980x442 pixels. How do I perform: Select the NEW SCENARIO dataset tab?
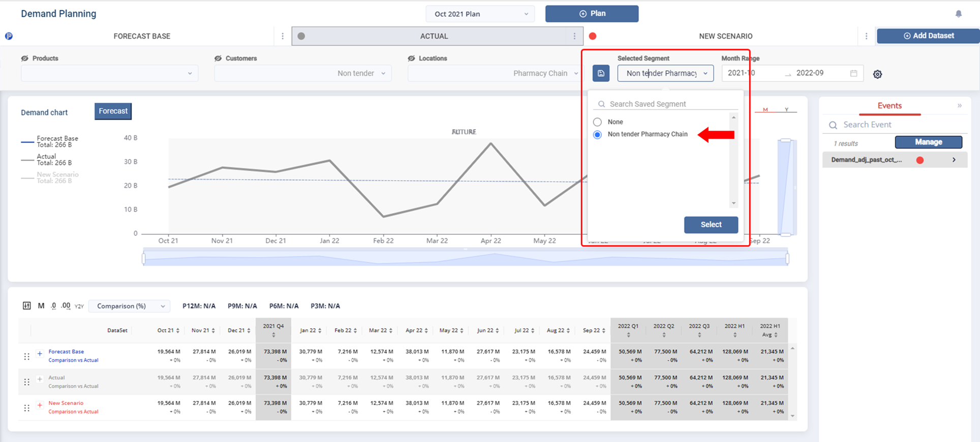pos(725,36)
